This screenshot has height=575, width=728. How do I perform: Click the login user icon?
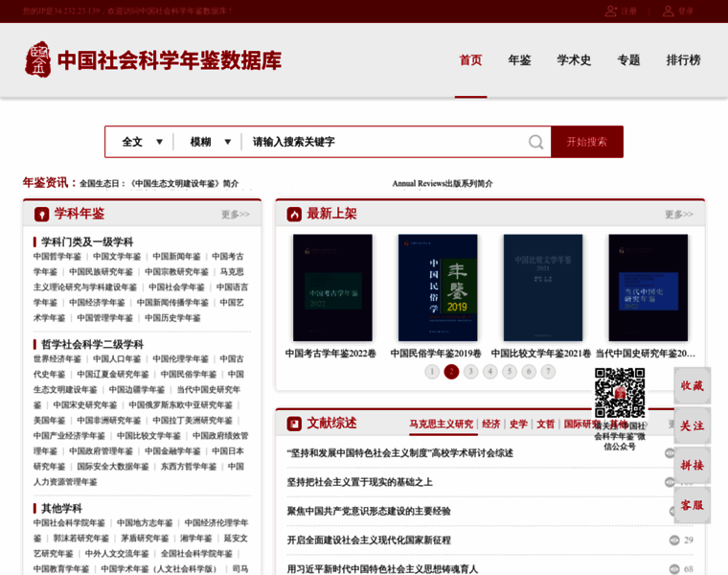[x=668, y=11]
